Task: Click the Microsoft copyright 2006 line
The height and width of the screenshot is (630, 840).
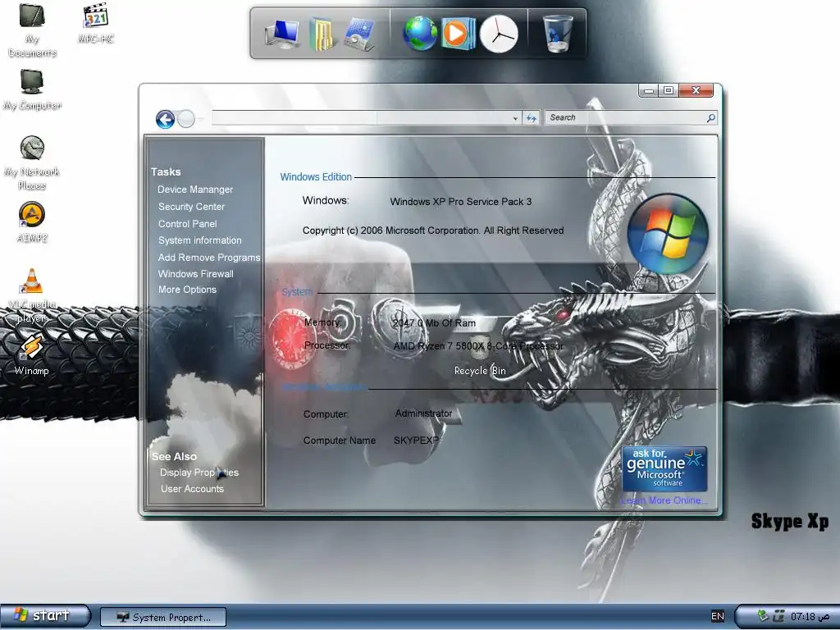Action: pos(433,231)
